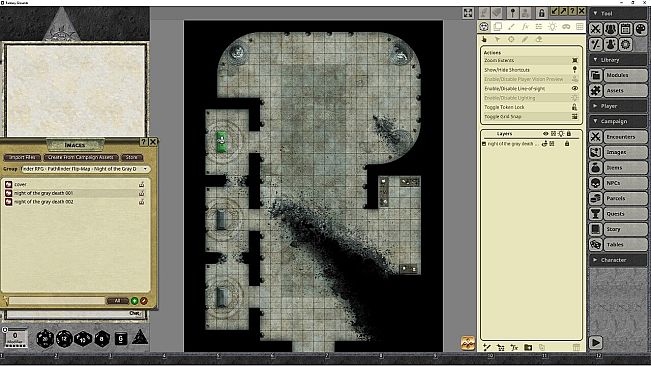Screen dimensions: 651x366
Task: Click the Modules library button
Action: point(625,75)
